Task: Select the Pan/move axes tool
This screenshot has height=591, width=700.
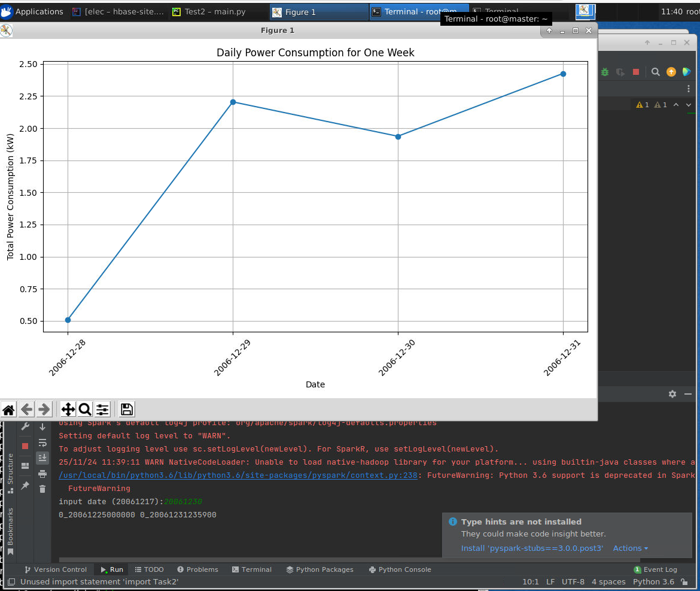Action: coord(68,410)
